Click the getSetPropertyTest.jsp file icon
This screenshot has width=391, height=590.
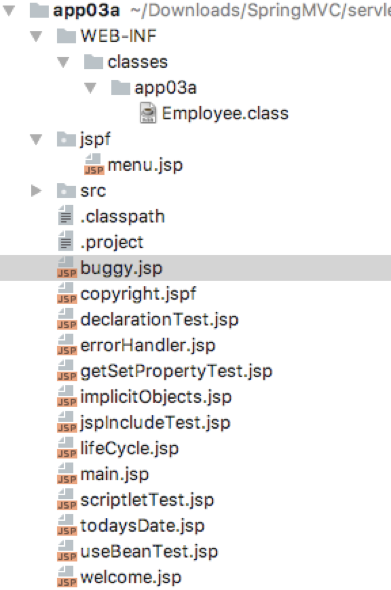click(67, 371)
